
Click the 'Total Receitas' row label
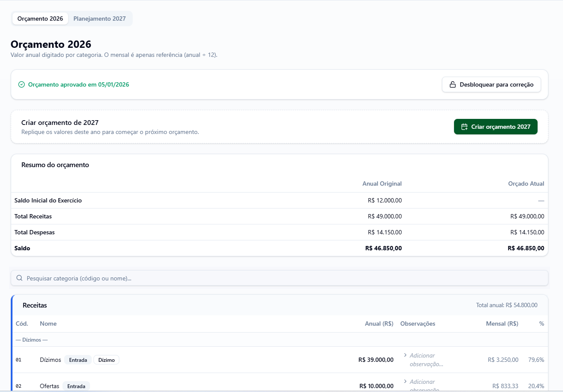[33, 216]
